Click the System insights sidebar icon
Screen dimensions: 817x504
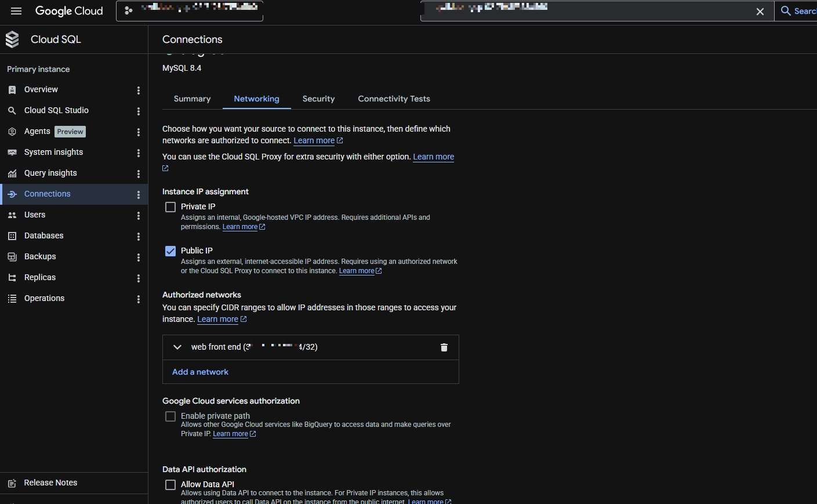point(12,153)
